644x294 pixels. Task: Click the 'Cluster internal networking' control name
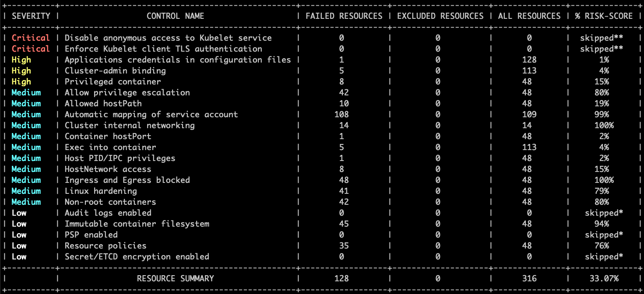pos(130,126)
